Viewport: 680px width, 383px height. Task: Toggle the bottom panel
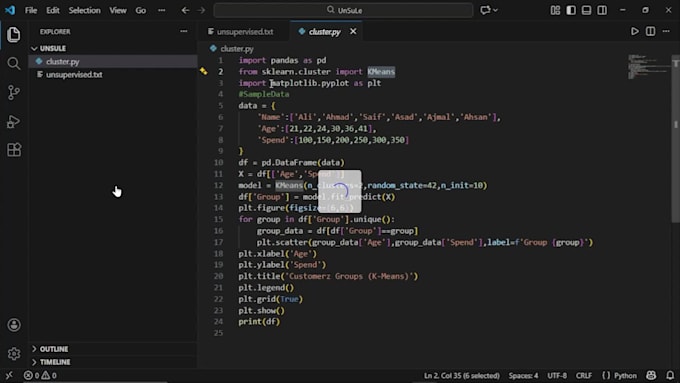coord(586,10)
